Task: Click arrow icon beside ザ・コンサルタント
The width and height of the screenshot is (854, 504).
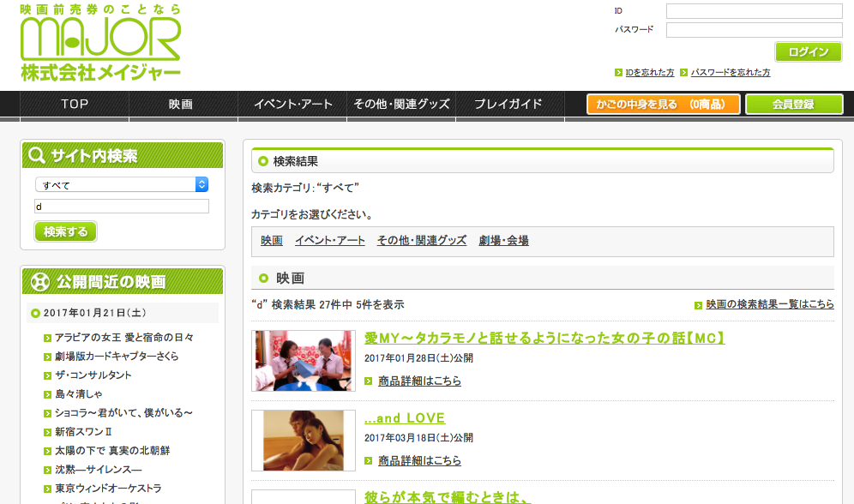Action: point(47,375)
